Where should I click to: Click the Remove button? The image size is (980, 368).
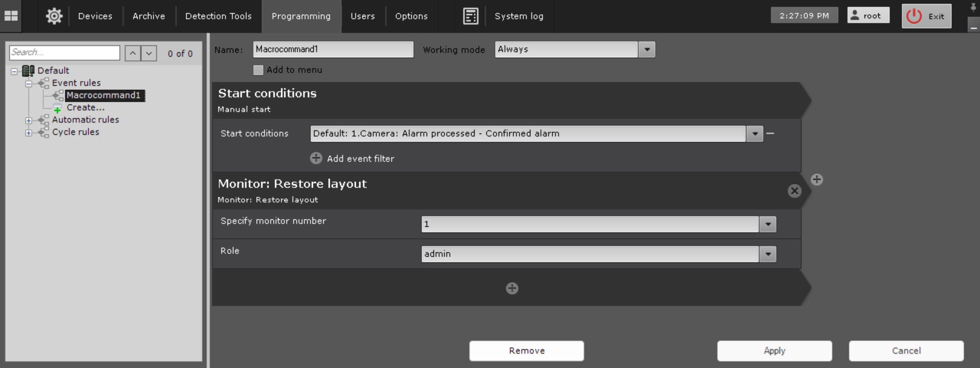click(x=527, y=351)
